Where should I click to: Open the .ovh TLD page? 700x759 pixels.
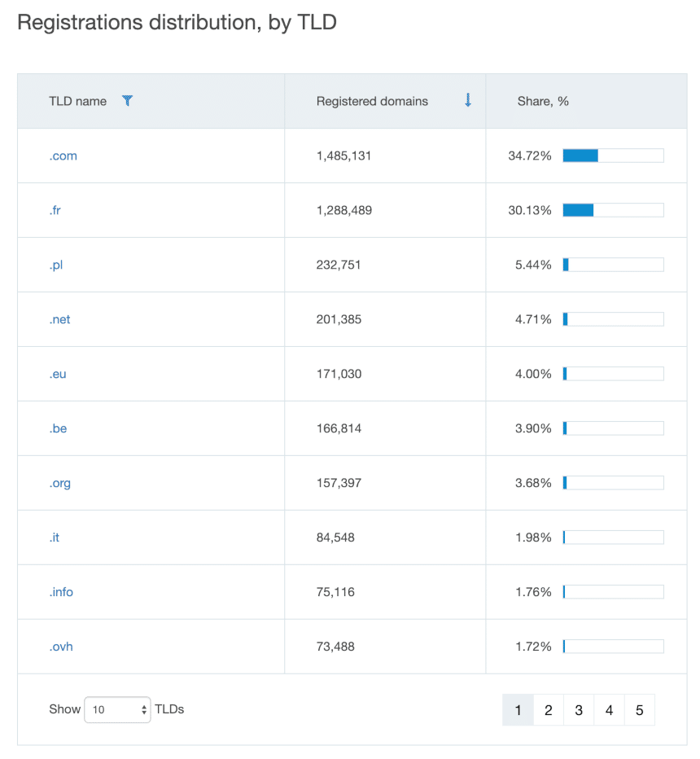click(61, 646)
